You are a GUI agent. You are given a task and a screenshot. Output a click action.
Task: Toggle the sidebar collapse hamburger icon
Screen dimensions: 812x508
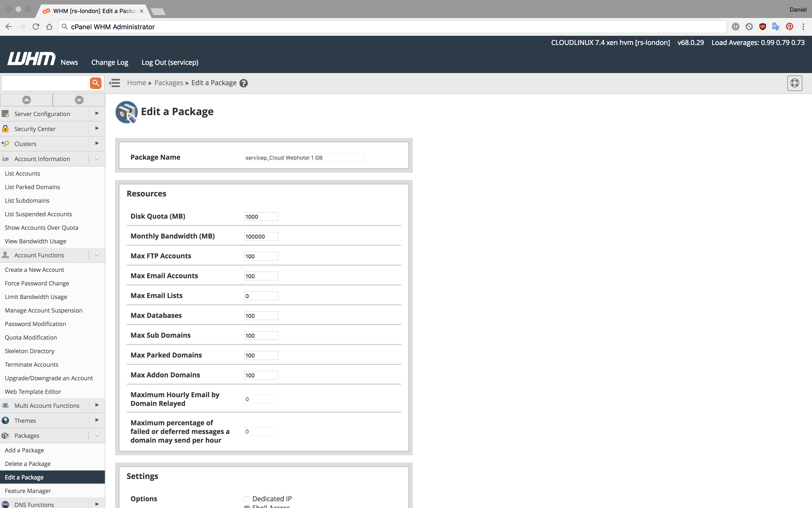click(115, 83)
